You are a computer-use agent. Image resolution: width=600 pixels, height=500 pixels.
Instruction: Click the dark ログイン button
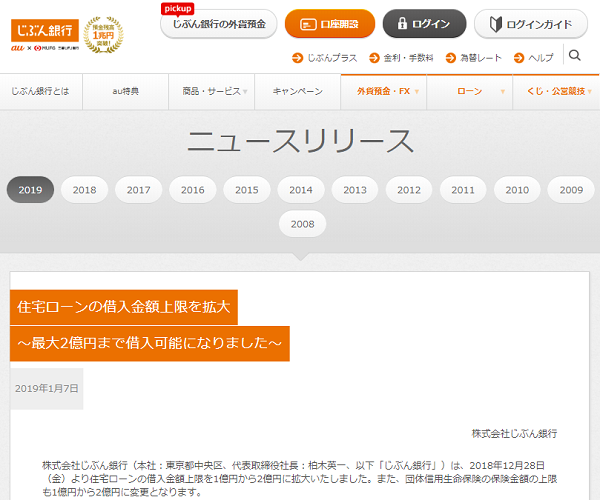[424, 24]
